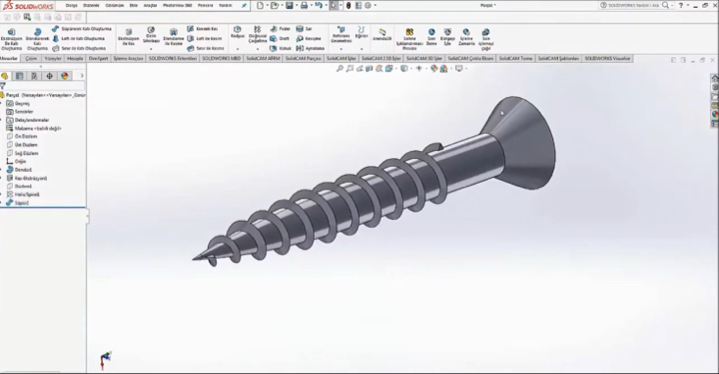This screenshot has height=374, width=719.
Task: Select the Kes-Ekstrüzyon1 feature
Action: coord(27,178)
